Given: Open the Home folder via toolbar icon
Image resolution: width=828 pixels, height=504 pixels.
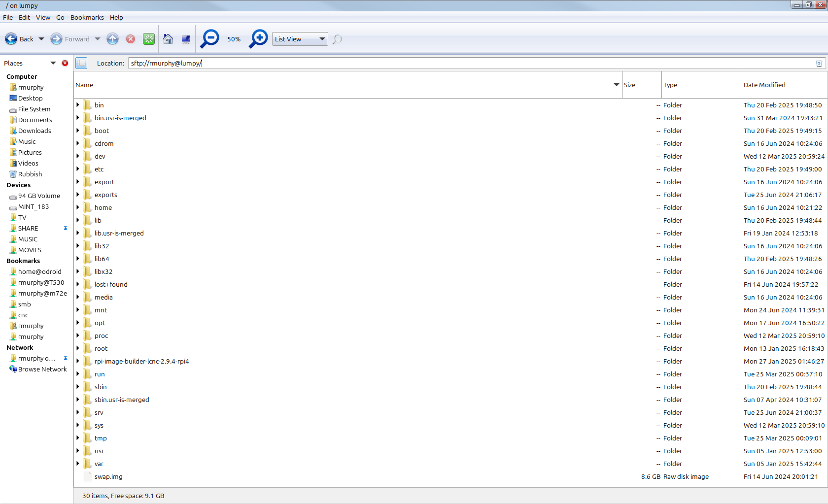Looking at the screenshot, I should coord(168,39).
